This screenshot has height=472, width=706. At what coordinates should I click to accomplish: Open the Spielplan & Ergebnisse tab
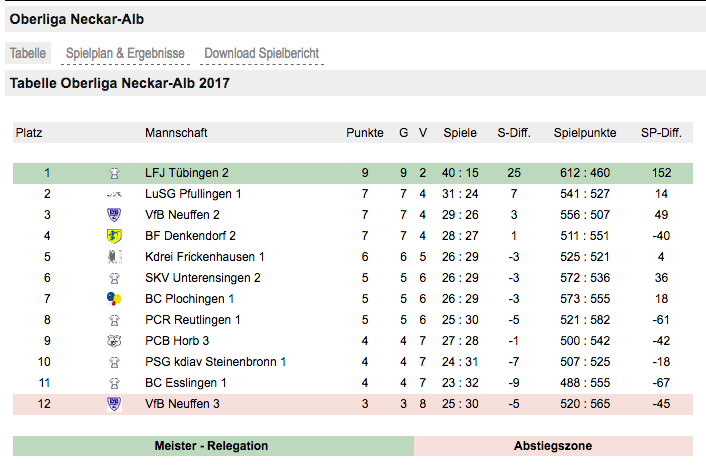point(125,53)
